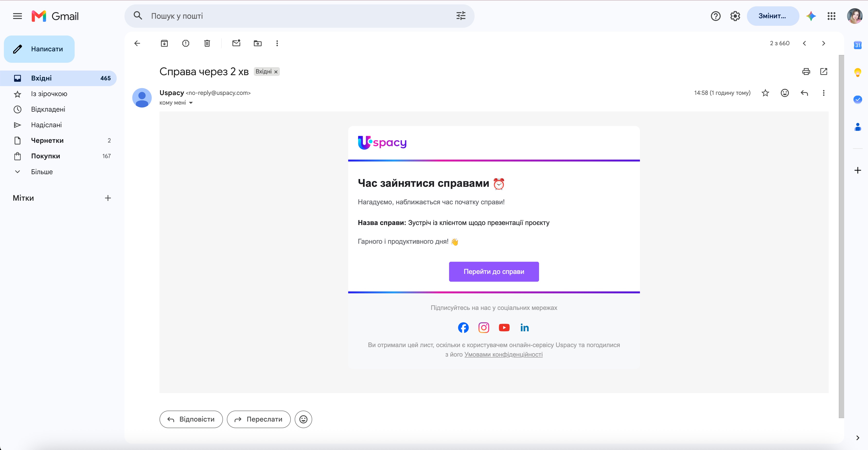Delete the email using the trash icon
This screenshot has height=450, width=868.
pos(207,43)
